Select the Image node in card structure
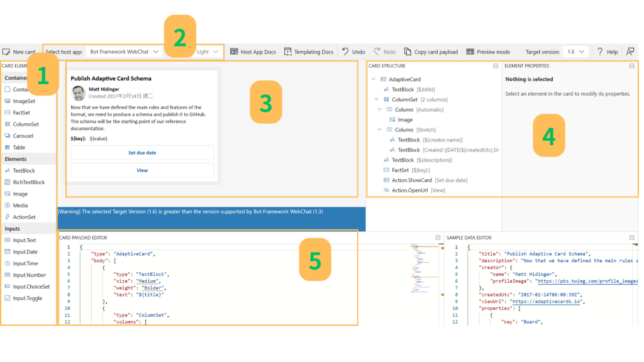This screenshot has height=362, width=644. point(401,120)
